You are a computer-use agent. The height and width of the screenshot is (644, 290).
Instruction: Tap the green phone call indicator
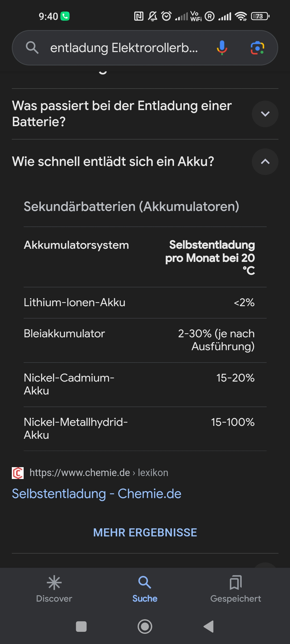[x=65, y=16]
